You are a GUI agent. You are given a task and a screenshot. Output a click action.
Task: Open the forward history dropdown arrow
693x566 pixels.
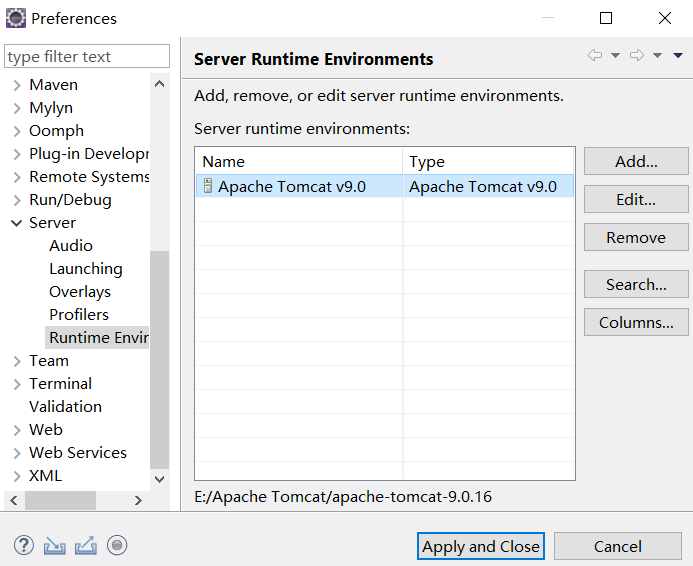(x=657, y=55)
